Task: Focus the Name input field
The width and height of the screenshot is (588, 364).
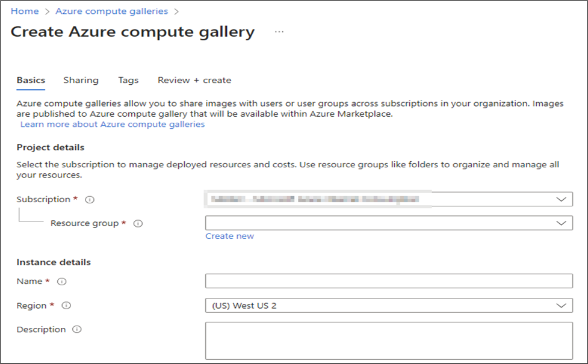Action: point(389,281)
